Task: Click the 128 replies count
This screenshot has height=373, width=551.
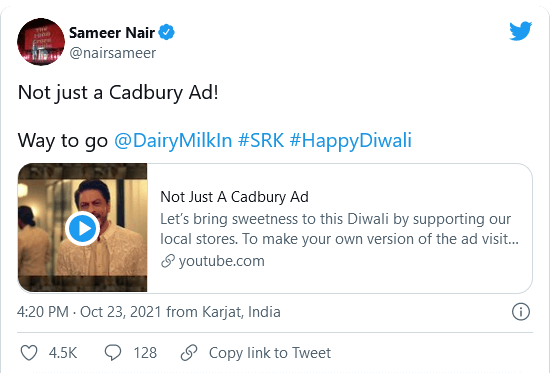Action: pos(145,353)
